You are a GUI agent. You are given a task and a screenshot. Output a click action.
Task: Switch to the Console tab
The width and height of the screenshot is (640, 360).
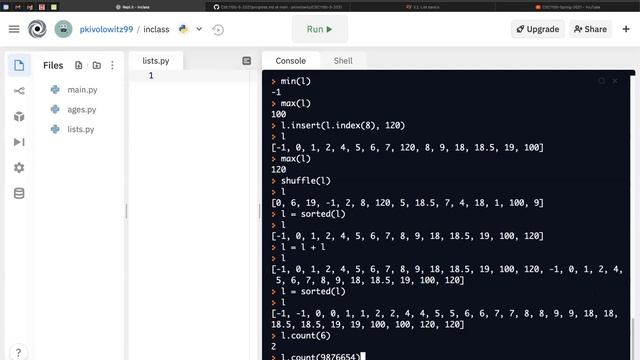coord(291,61)
